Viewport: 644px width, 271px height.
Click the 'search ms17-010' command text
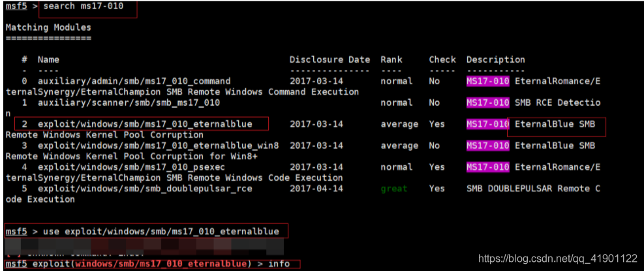click(x=83, y=6)
